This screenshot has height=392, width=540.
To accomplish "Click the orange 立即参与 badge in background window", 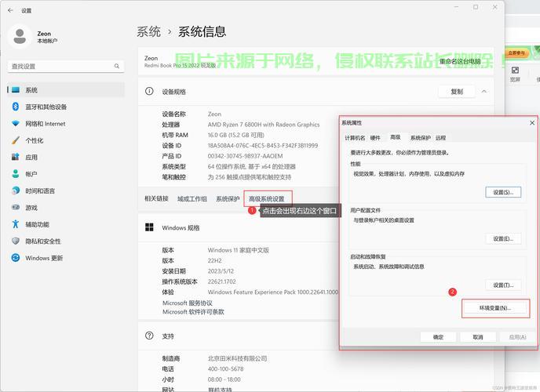I will [x=516, y=53].
